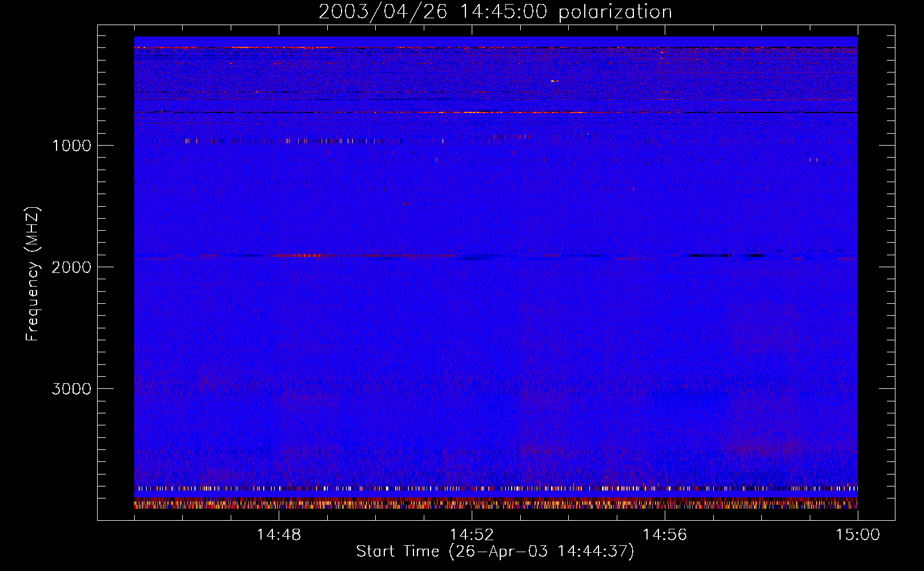Viewport: 924px width, 571px height.
Task: Click the 'Frequency (MHZ)' axis label
Action: 33,274
